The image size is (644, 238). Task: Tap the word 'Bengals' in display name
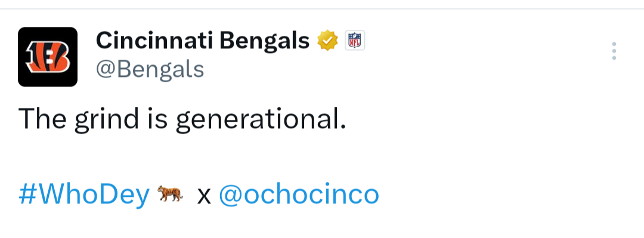[264, 42]
